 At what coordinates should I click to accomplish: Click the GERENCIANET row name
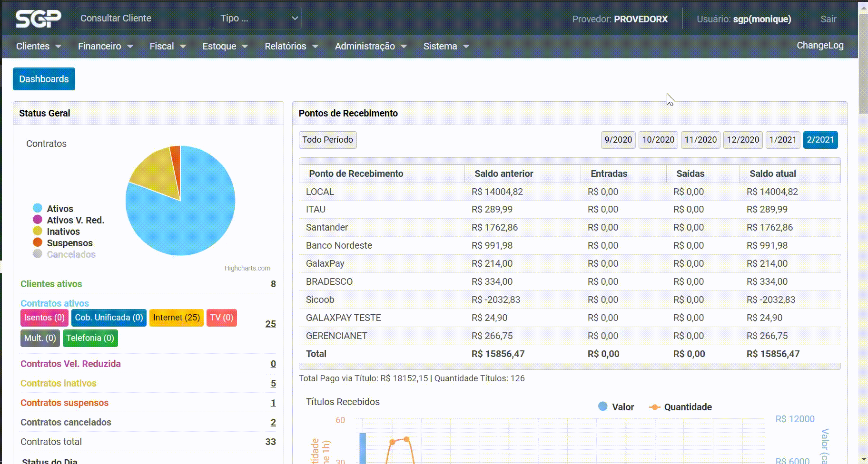point(336,336)
